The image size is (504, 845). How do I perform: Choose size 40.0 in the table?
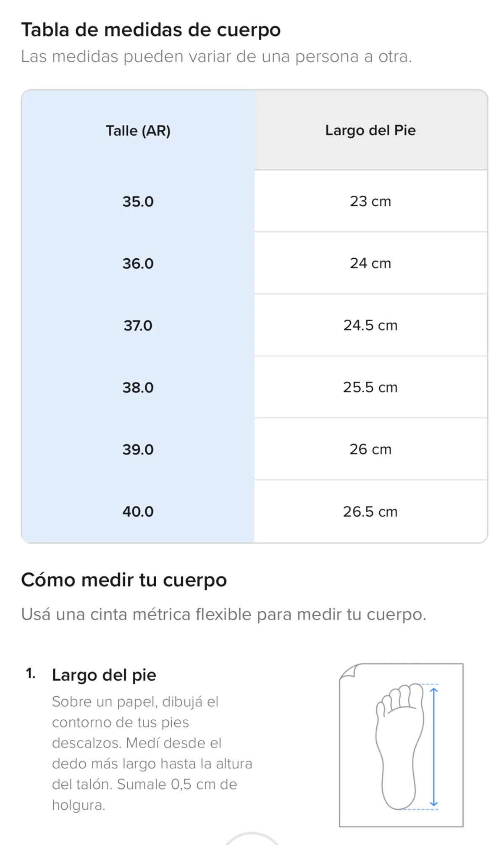click(138, 512)
